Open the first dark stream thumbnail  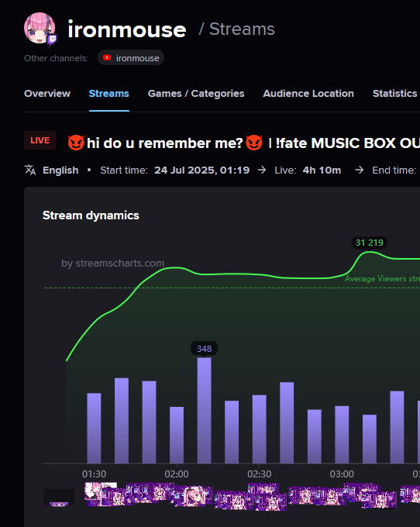[x=59, y=498]
